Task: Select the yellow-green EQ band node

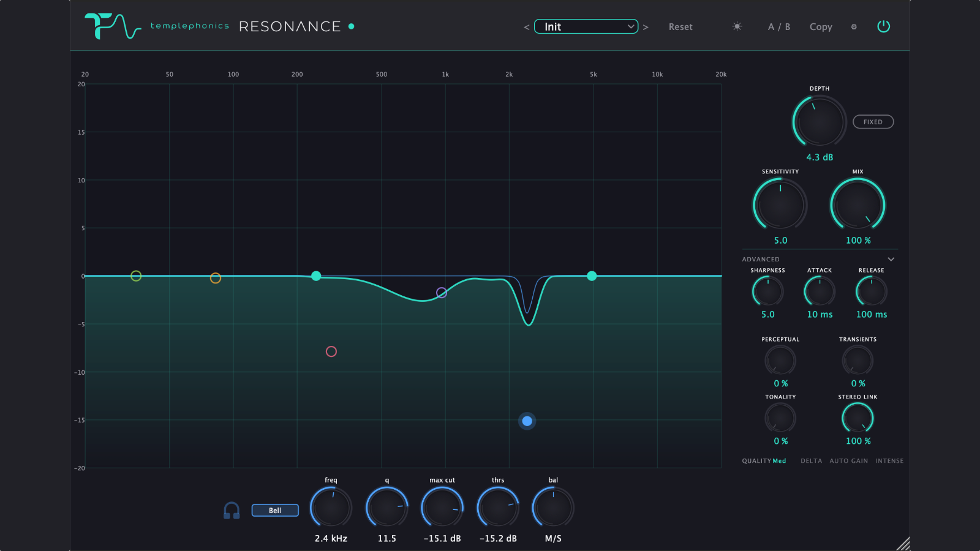Action: [x=136, y=276]
